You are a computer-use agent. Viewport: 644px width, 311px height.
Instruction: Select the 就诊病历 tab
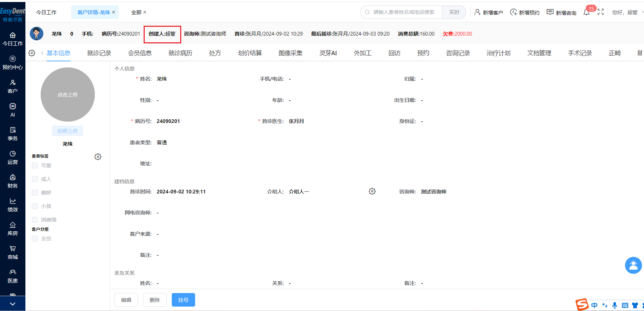tap(180, 53)
